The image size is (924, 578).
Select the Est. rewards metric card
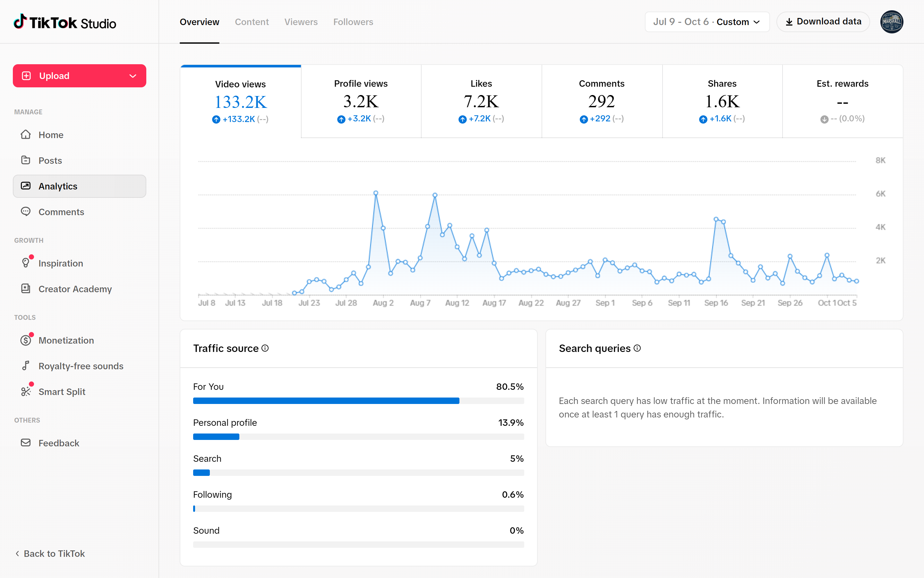(x=843, y=101)
